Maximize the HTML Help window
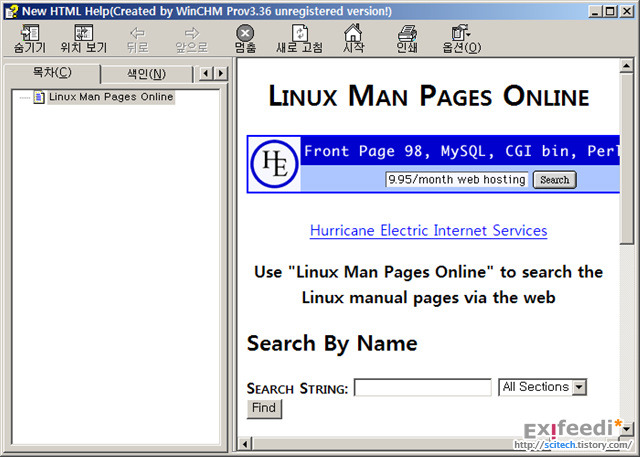The image size is (640, 457). point(611,11)
